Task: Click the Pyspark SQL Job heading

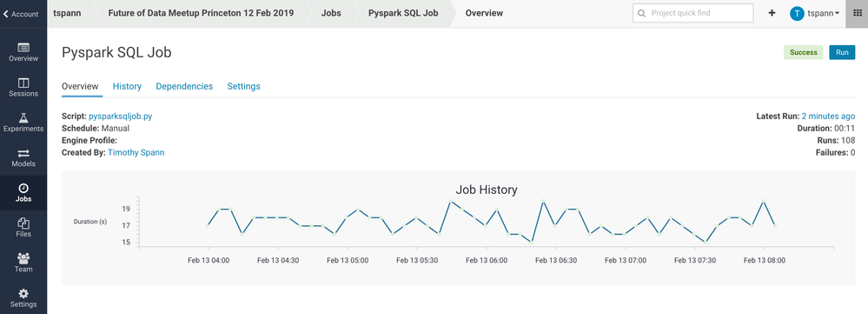Action: [116, 52]
